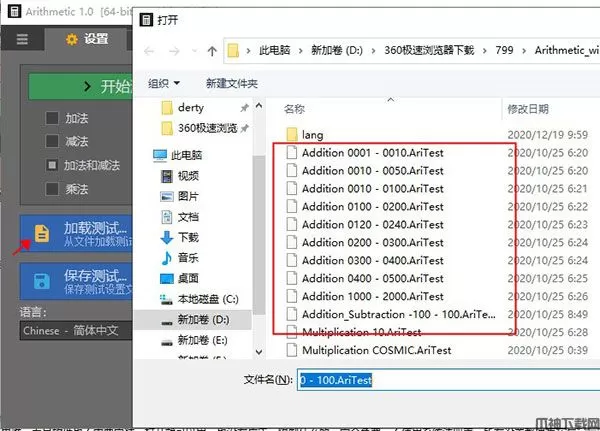The width and height of the screenshot is (600, 431).
Task: Enable the 加法 checkbox
Action: pyautogui.click(x=52, y=118)
